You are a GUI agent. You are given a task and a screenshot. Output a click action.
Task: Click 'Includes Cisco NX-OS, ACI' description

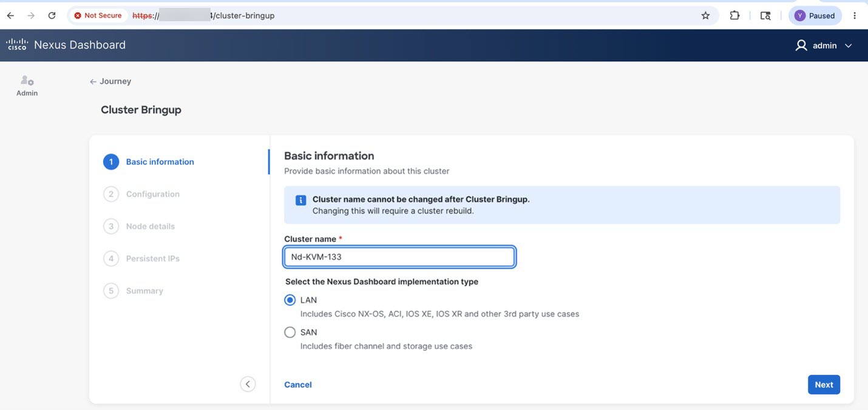[439, 314]
